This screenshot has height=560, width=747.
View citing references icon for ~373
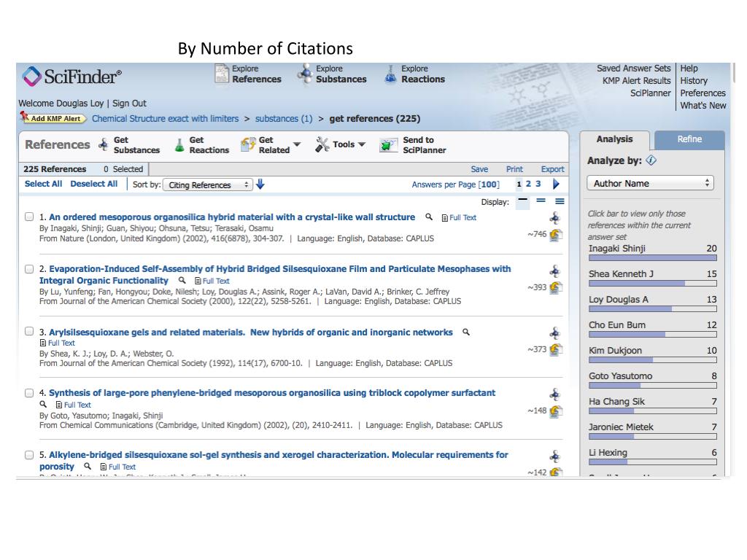555,349
